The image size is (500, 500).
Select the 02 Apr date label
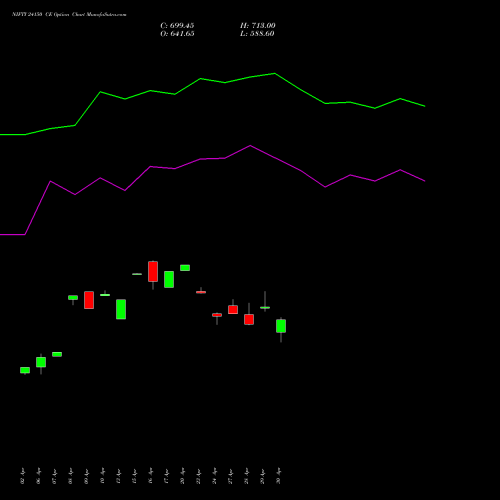pos(22,476)
